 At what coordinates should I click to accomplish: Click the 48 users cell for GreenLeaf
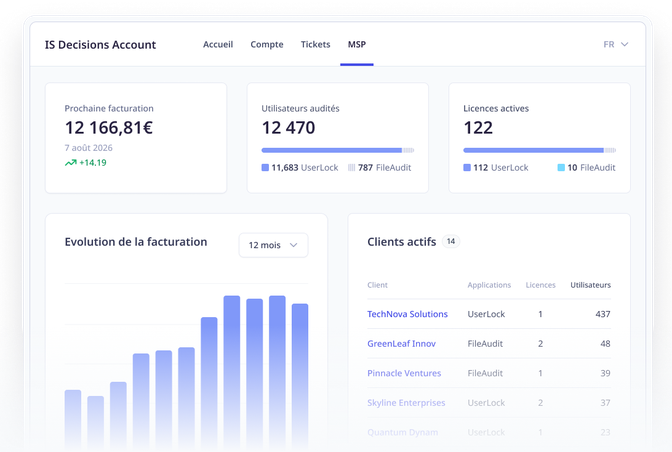pos(605,344)
